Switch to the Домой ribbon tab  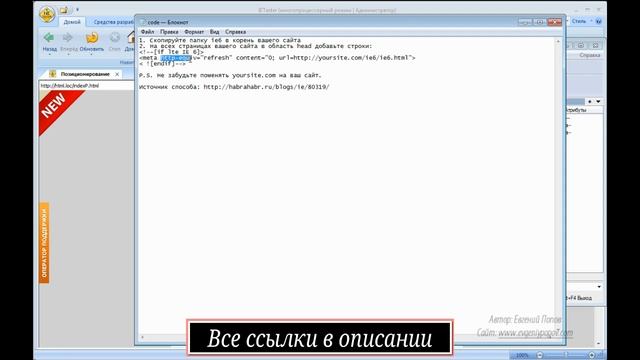click(72, 22)
